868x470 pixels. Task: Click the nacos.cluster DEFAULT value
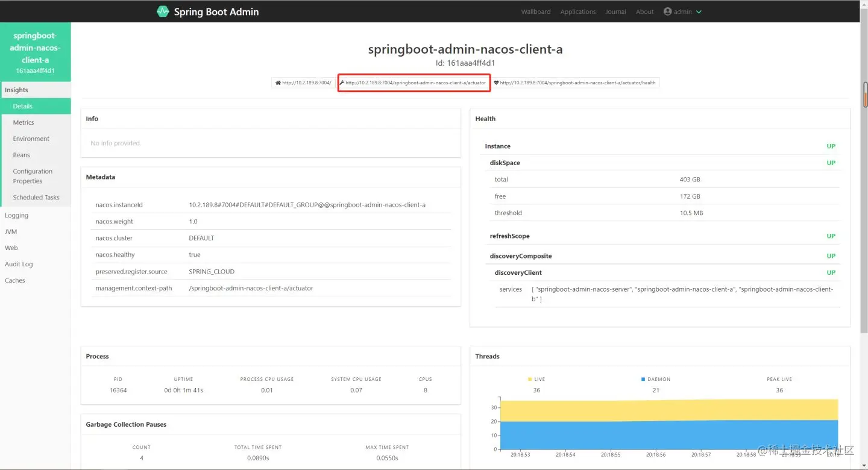click(x=201, y=238)
